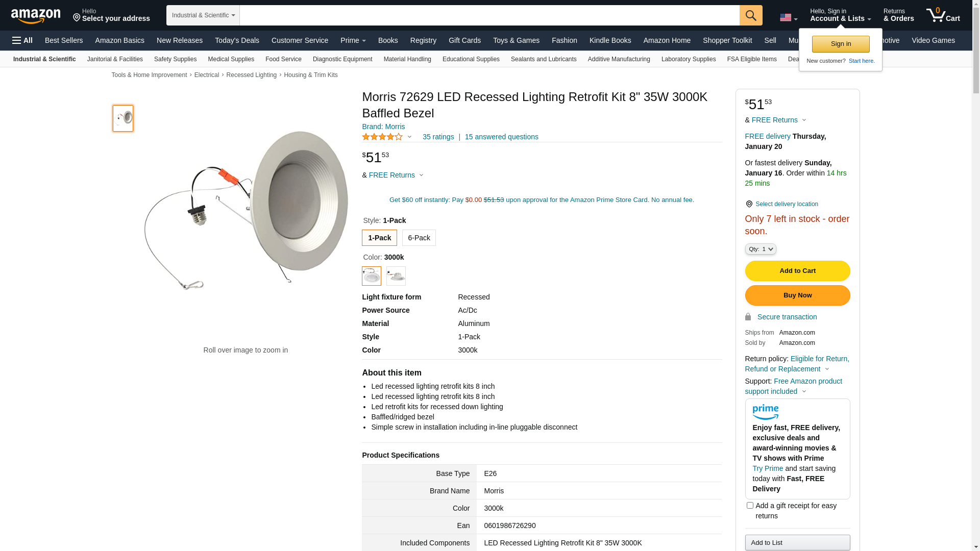Click the star rating icons
This screenshot has height=551, width=980.
(x=382, y=137)
